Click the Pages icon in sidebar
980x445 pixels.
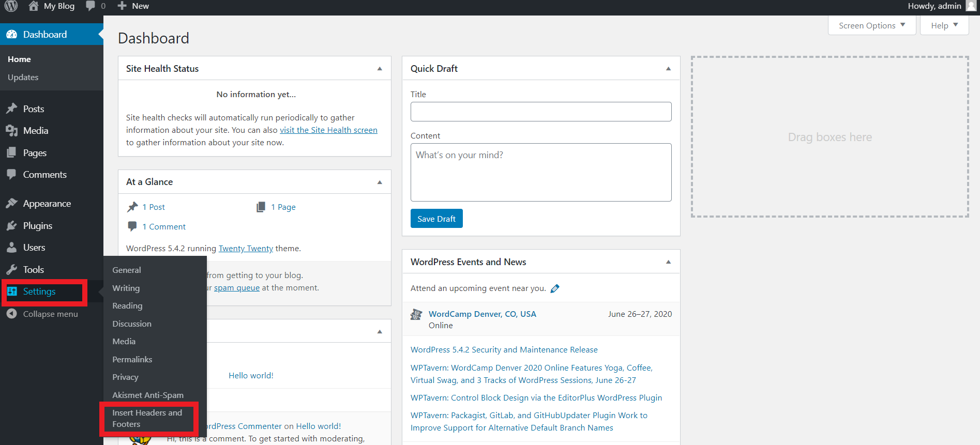point(12,152)
